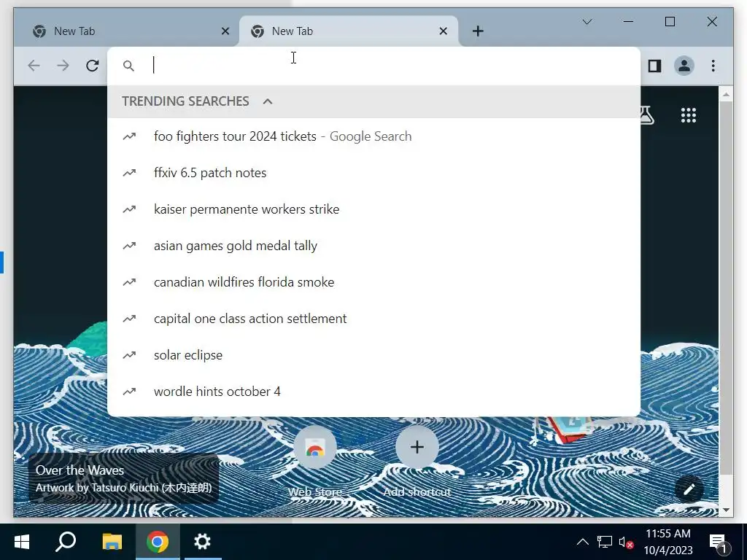The height and width of the screenshot is (560, 747).
Task: Open the Google apps grid
Action: tap(689, 115)
